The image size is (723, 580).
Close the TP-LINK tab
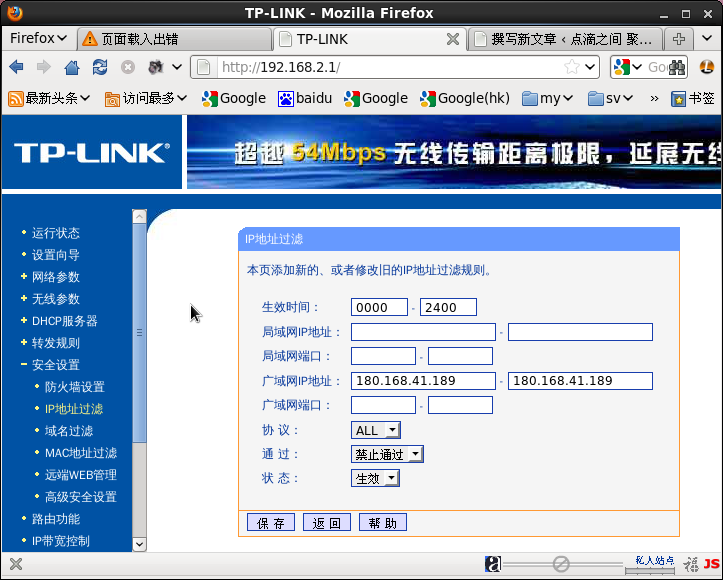click(453, 39)
